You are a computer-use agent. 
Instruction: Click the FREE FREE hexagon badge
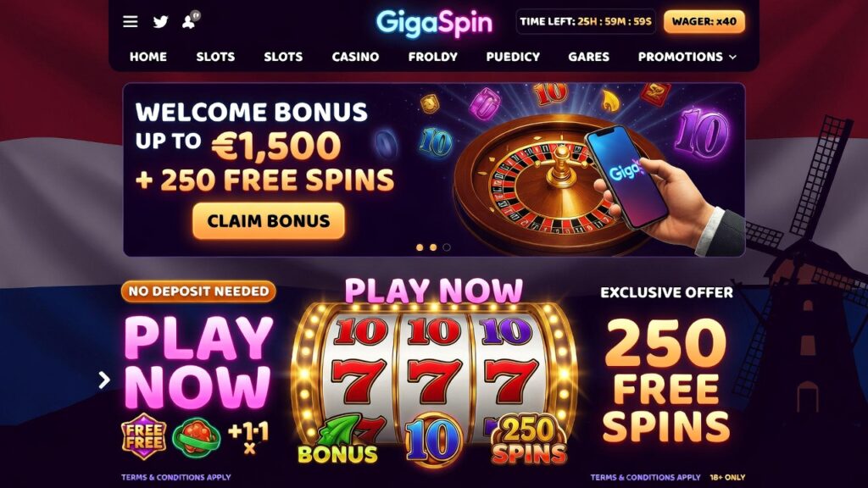point(143,436)
